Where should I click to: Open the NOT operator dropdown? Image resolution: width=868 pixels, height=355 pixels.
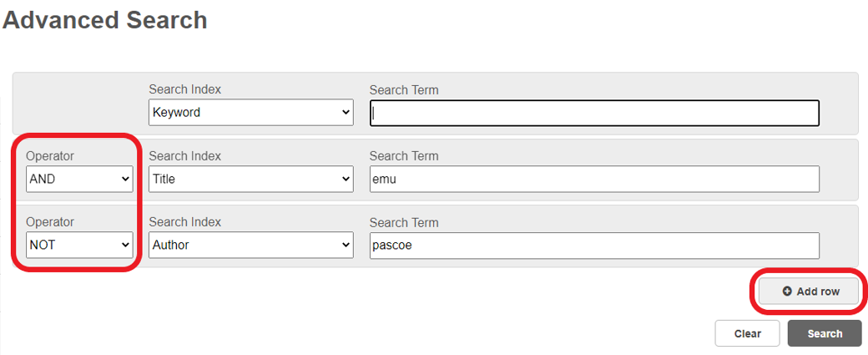tap(79, 245)
